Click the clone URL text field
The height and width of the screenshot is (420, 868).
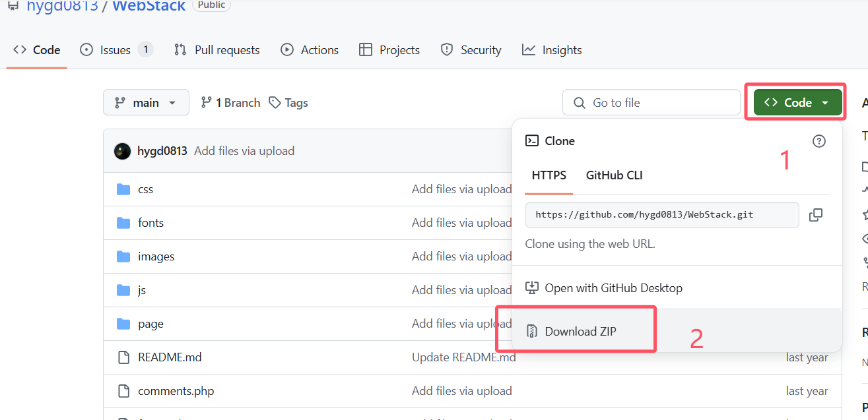click(x=662, y=214)
